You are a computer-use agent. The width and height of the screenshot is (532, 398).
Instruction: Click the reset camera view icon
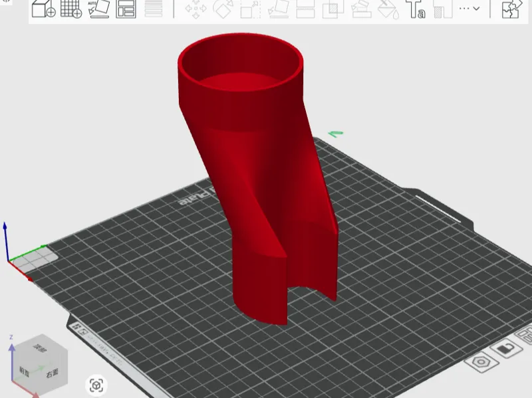coord(96,385)
